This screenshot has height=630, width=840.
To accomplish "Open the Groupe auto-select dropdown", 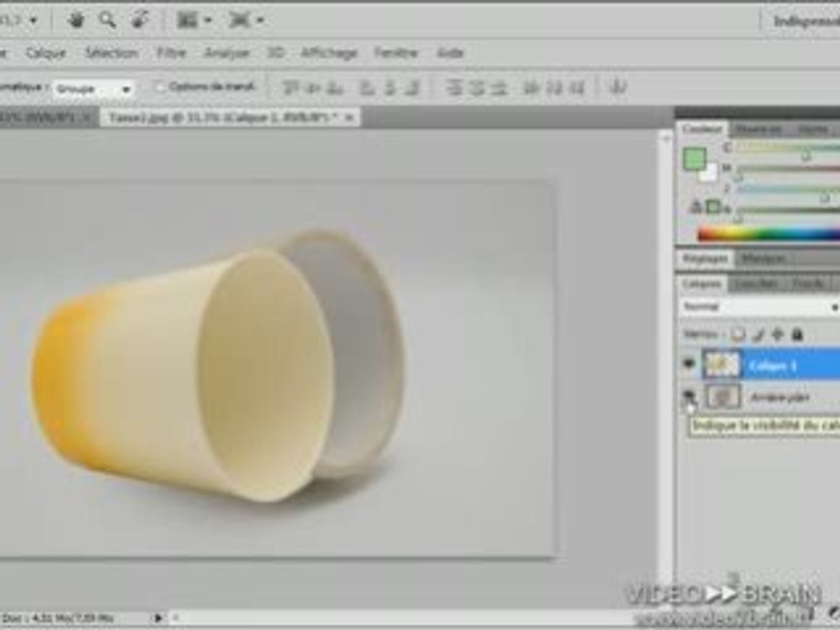I will pos(94,89).
